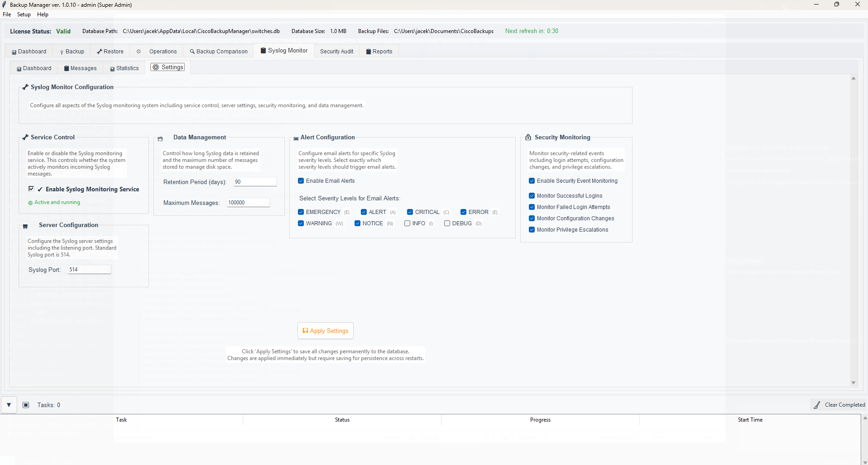Image resolution: width=868 pixels, height=465 pixels.
Task: Click the Syslog Monitor Configuration wrench icon
Action: click(25, 87)
